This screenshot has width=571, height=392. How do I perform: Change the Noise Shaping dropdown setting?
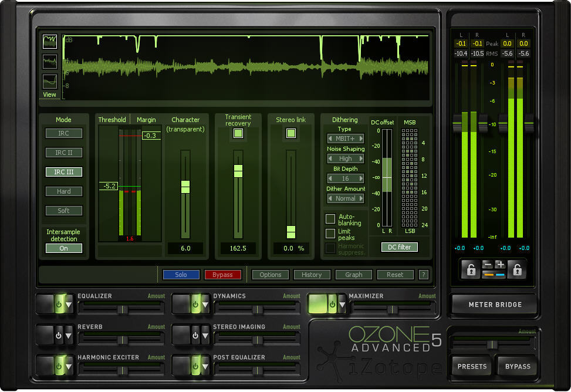[x=345, y=158]
